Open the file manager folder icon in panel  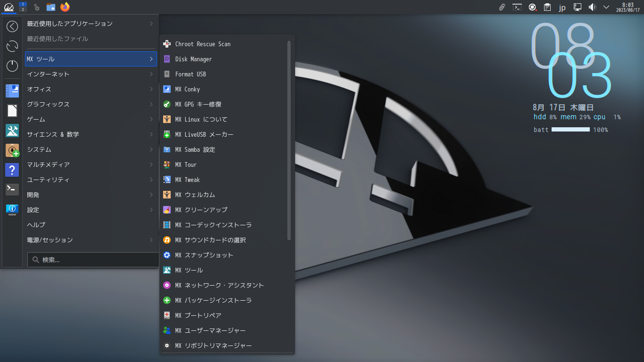click(51, 7)
